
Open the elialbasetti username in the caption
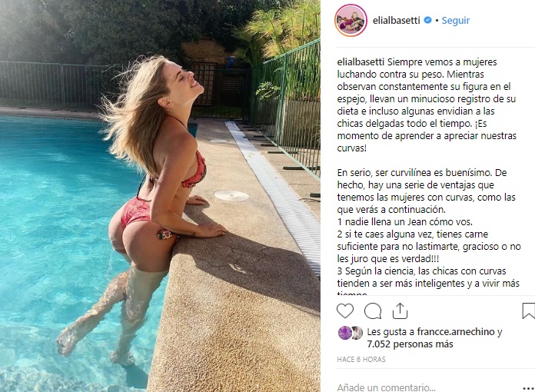pos(361,62)
